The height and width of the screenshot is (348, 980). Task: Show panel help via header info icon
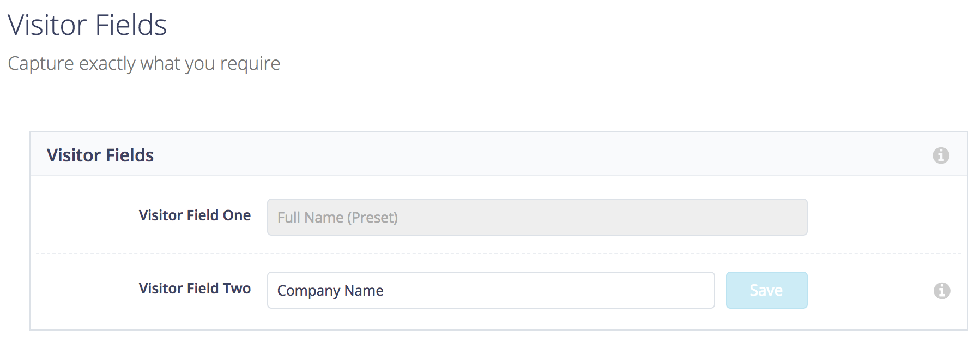pos(941,155)
